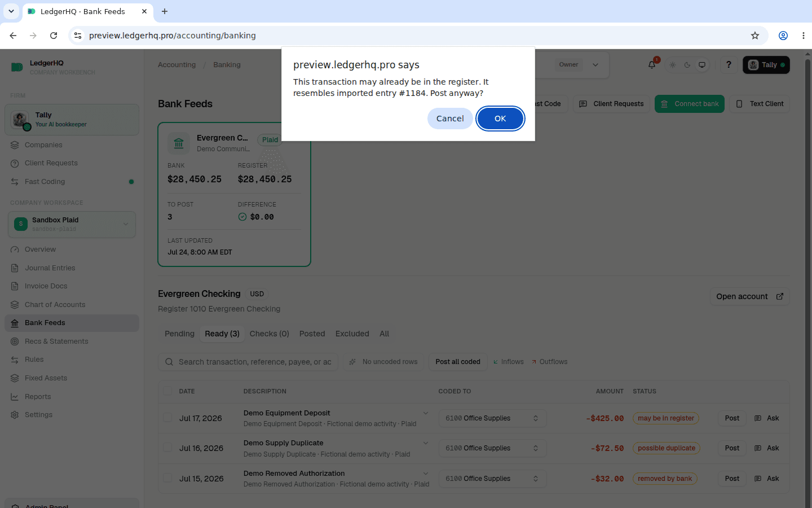Image resolution: width=812 pixels, height=508 pixels.
Task: Click the Client Requests header button
Action: click(611, 104)
